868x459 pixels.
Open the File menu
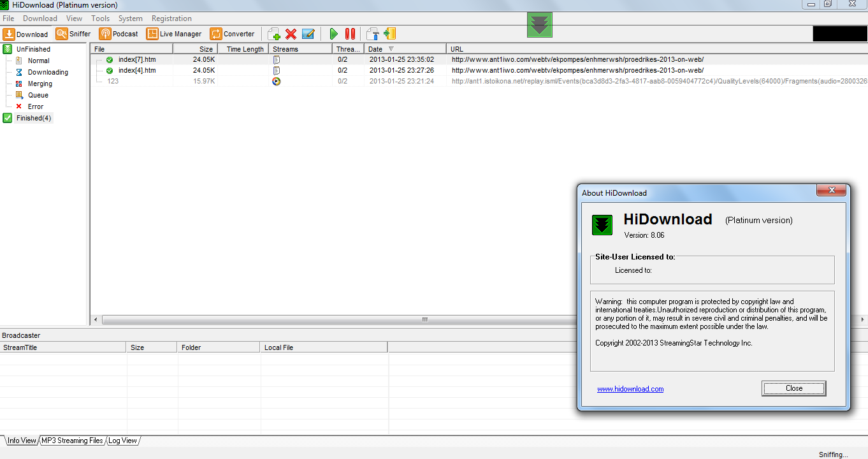pos(8,18)
